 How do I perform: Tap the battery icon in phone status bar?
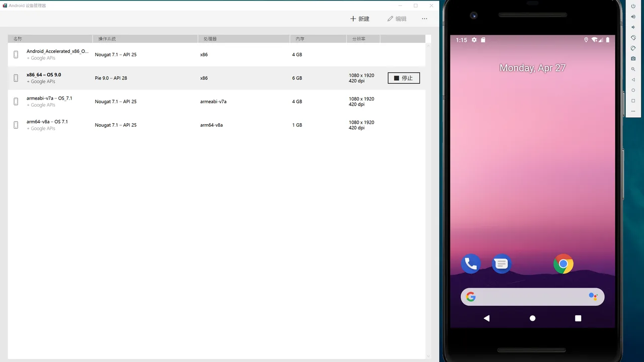[608, 40]
